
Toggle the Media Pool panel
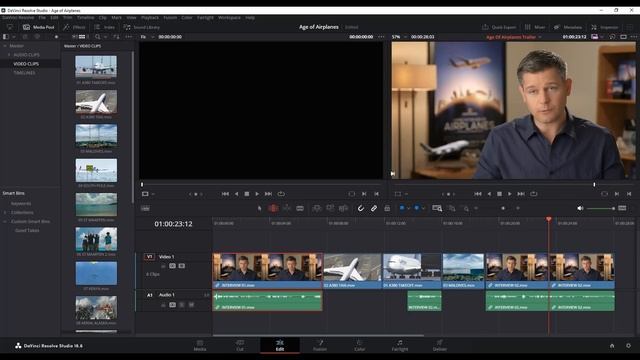coord(39,27)
